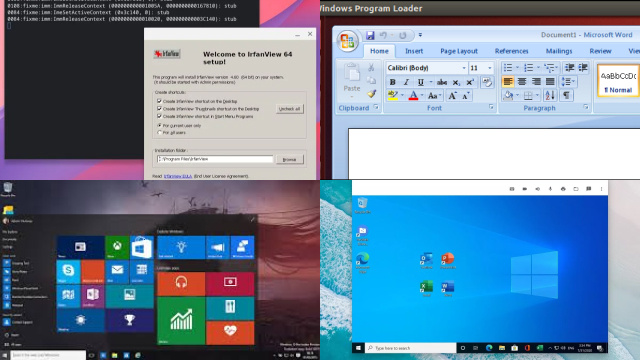Decrease paragraph indent in Word

(x=569, y=68)
